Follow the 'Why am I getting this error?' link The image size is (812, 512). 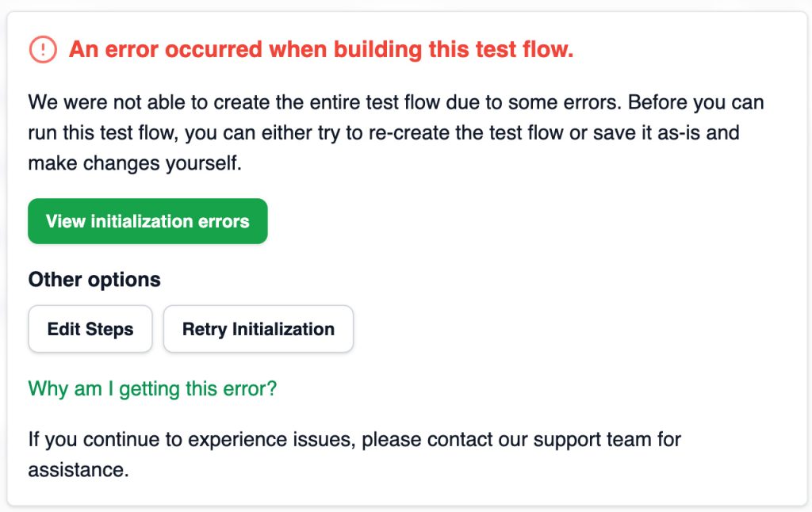pyautogui.click(x=152, y=389)
